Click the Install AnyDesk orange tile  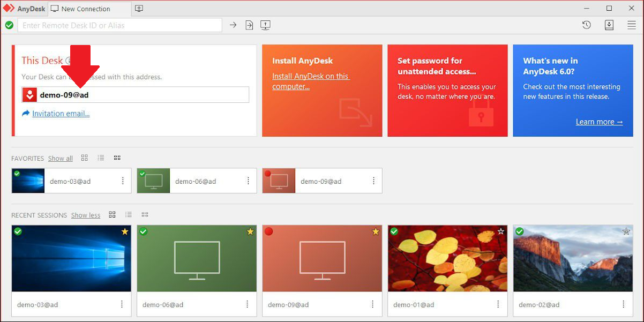pyautogui.click(x=322, y=91)
